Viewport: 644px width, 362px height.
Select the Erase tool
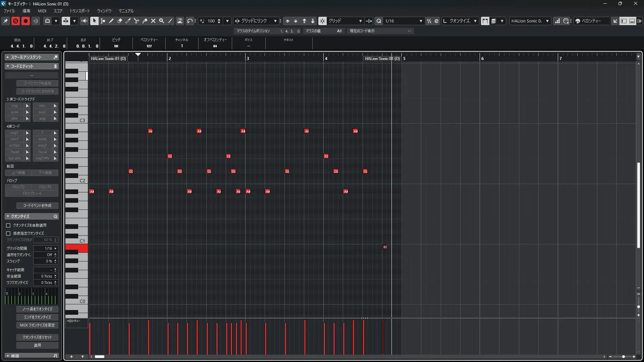click(x=120, y=21)
